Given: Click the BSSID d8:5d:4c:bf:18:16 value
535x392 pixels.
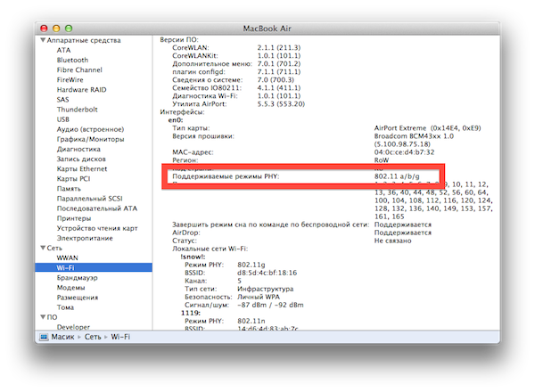Looking at the screenshot, I should (267, 273).
